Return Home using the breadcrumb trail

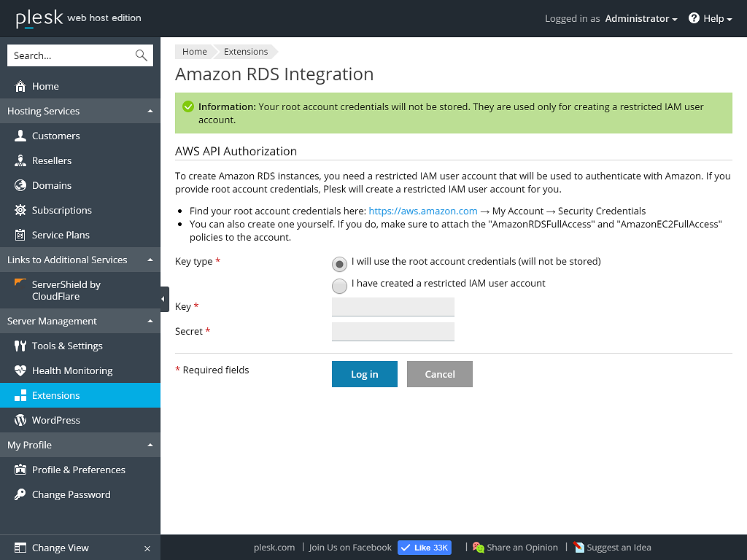[194, 51]
